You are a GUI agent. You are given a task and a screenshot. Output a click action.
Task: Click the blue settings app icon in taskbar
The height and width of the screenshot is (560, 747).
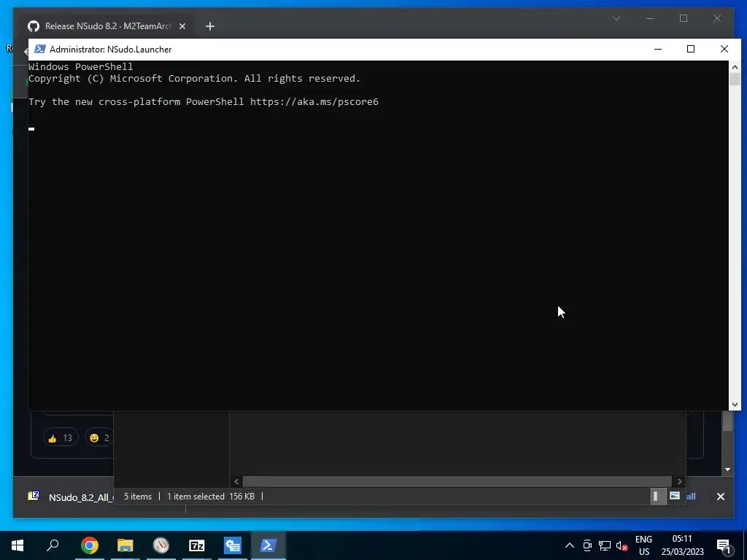[x=233, y=545]
